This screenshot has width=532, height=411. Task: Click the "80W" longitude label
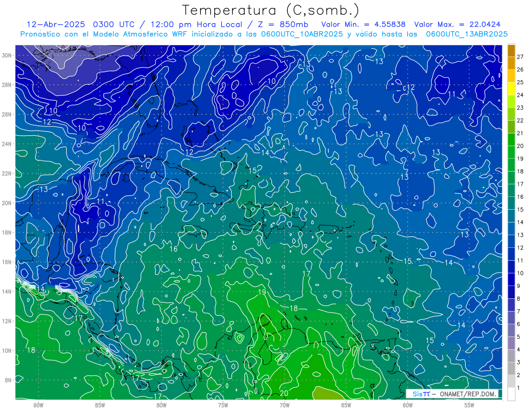coord(161,405)
